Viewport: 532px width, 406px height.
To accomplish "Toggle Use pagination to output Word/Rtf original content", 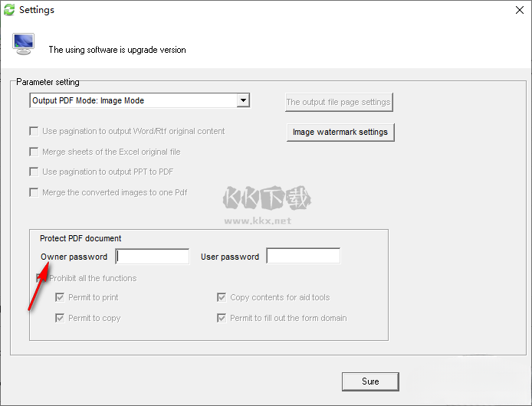I will [x=34, y=131].
